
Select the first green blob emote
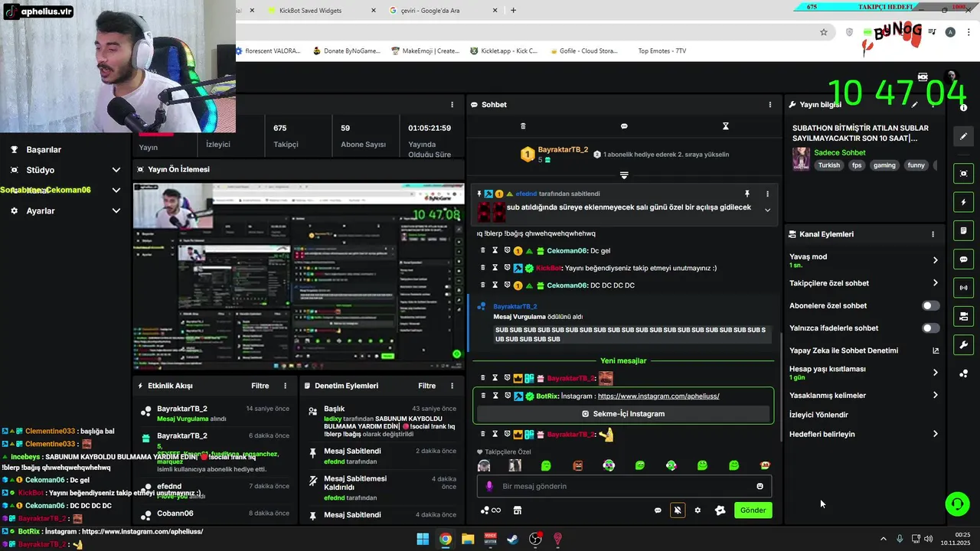point(546,465)
